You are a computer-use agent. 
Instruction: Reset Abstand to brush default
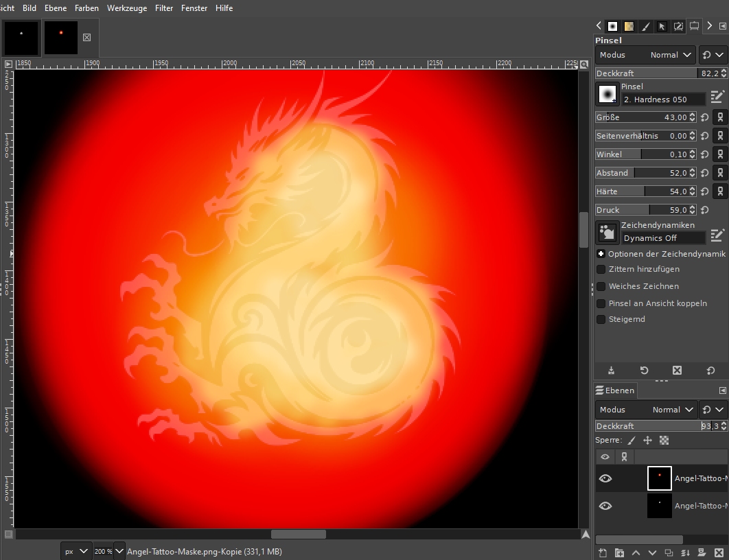(x=705, y=173)
